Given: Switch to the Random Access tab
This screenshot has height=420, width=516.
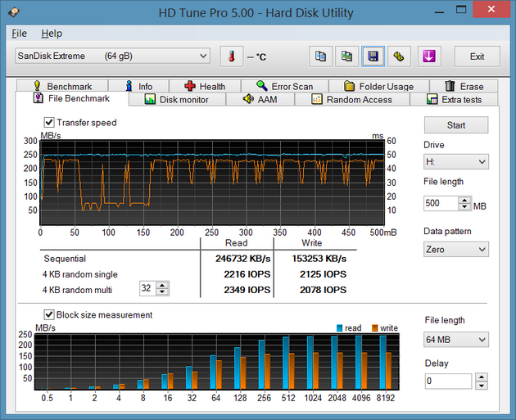Looking at the screenshot, I should coord(352,99).
